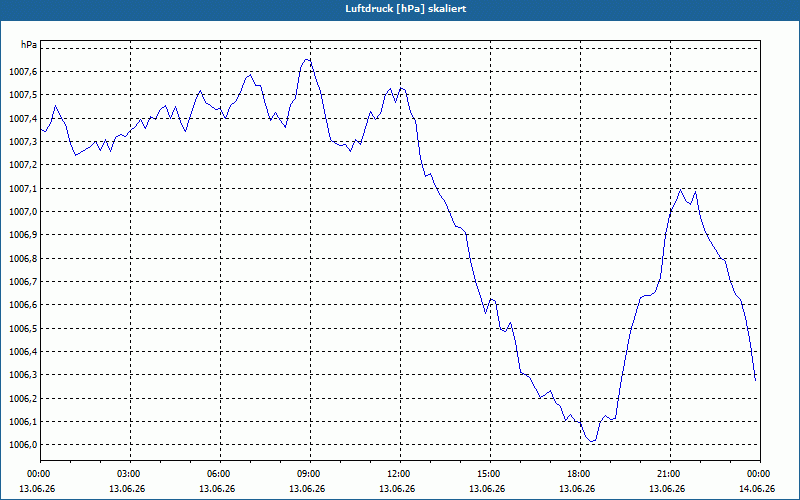Click the 18:00 time axis label

tap(580, 473)
